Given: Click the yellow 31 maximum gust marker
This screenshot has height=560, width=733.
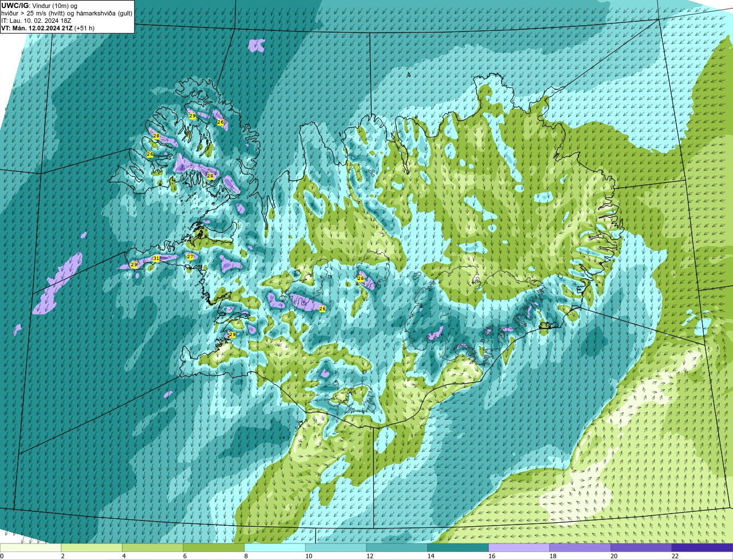Looking at the screenshot, I should (156, 259).
